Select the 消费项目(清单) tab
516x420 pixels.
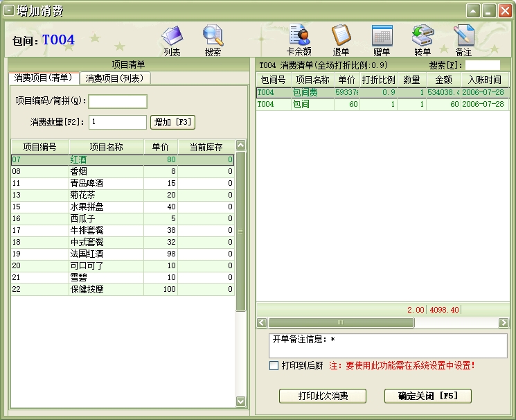click(43, 78)
